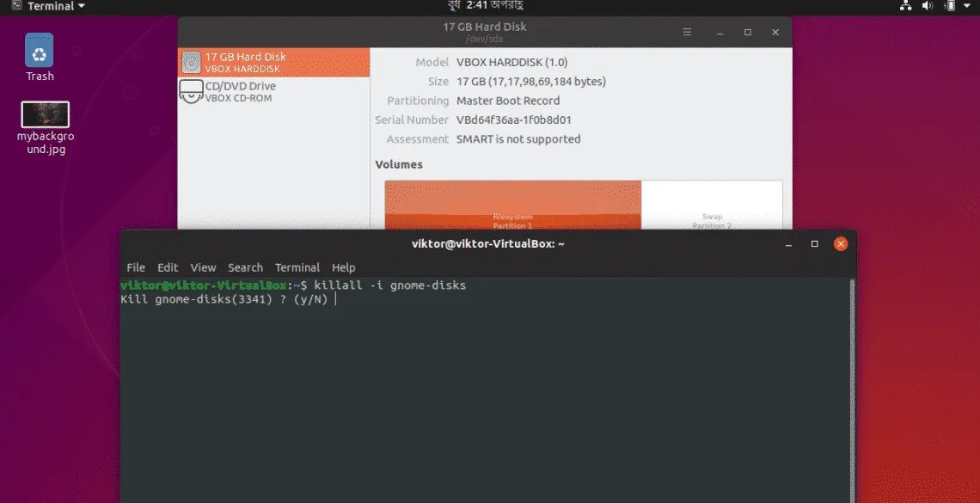Open the terminal Help menu
This screenshot has height=503, width=980.
tap(343, 267)
